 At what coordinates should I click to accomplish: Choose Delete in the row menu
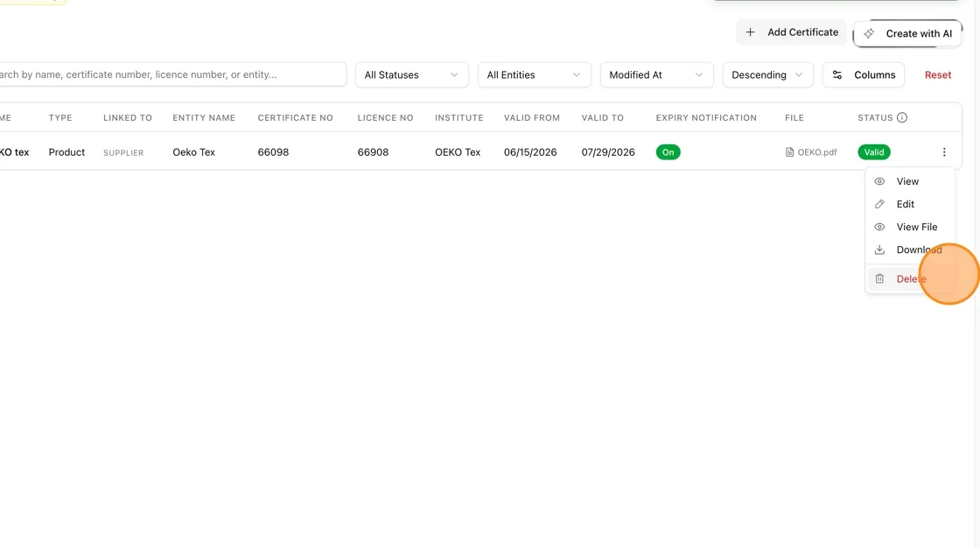[910, 279]
